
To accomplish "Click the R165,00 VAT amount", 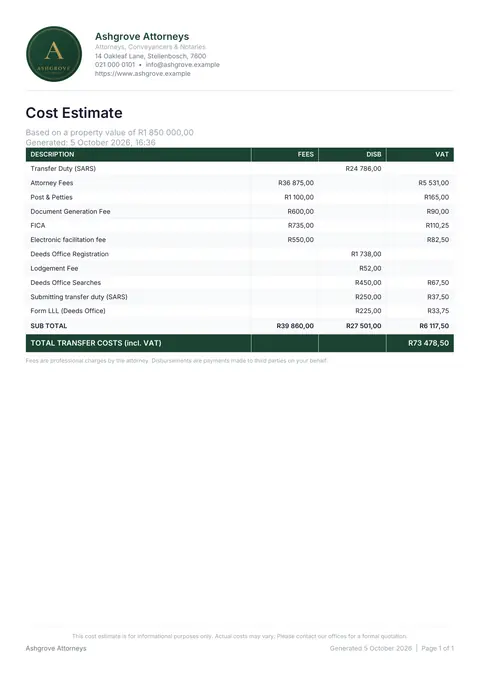I will pos(436,197).
